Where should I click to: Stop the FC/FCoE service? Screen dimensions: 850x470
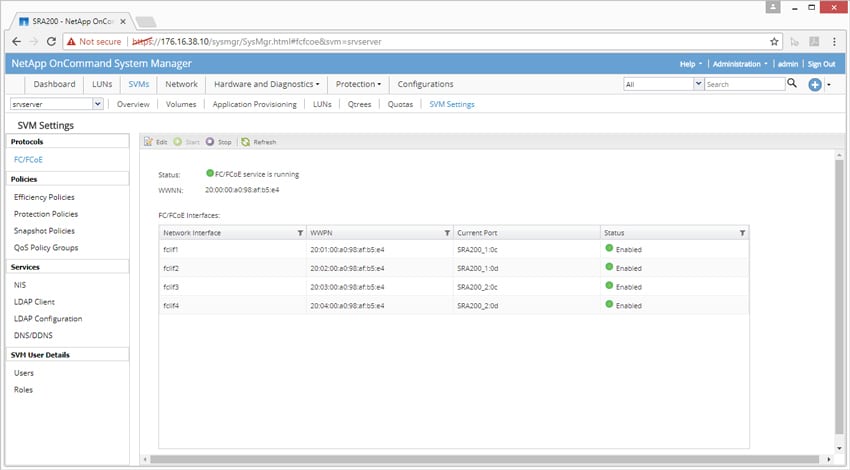pos(218,141)
